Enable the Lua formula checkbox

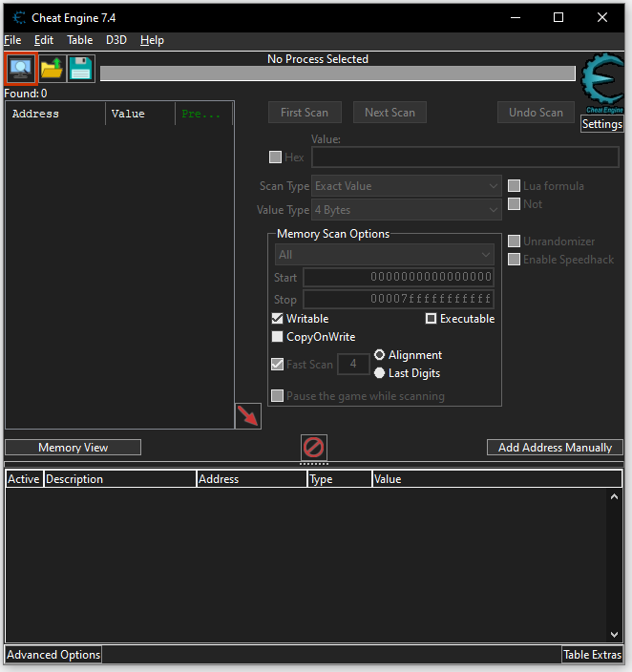pyautogui.click(x=514, y=185)
